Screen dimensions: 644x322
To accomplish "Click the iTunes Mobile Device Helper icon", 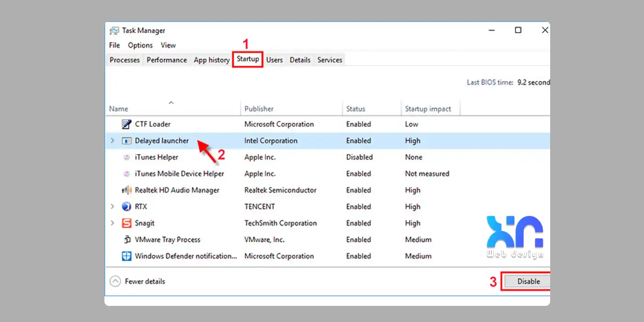I will pyautogui.click(x=126, y=174).
